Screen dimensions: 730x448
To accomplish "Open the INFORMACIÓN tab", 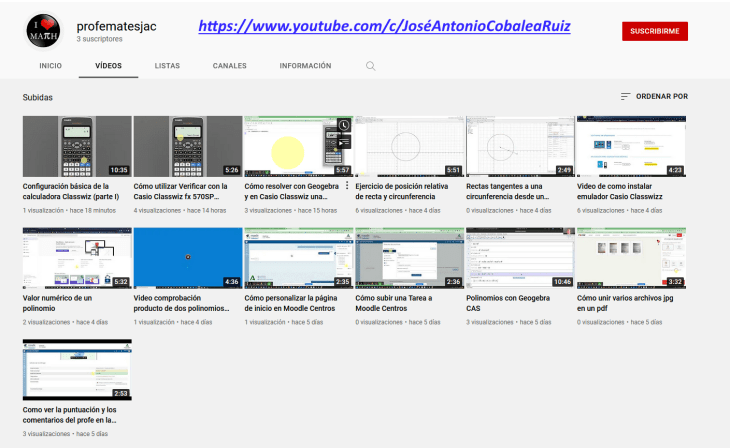I will coord(305,66).
